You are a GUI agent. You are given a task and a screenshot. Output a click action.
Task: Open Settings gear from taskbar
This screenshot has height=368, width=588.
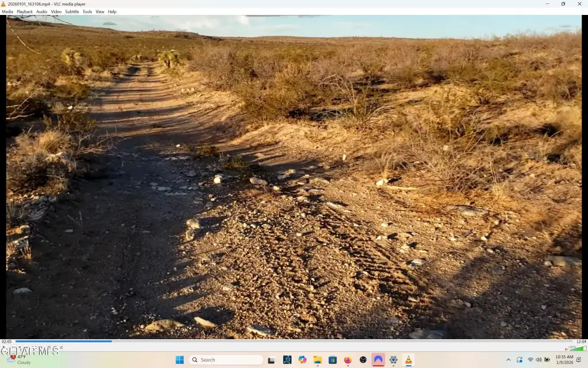click(x=393, y=360)
